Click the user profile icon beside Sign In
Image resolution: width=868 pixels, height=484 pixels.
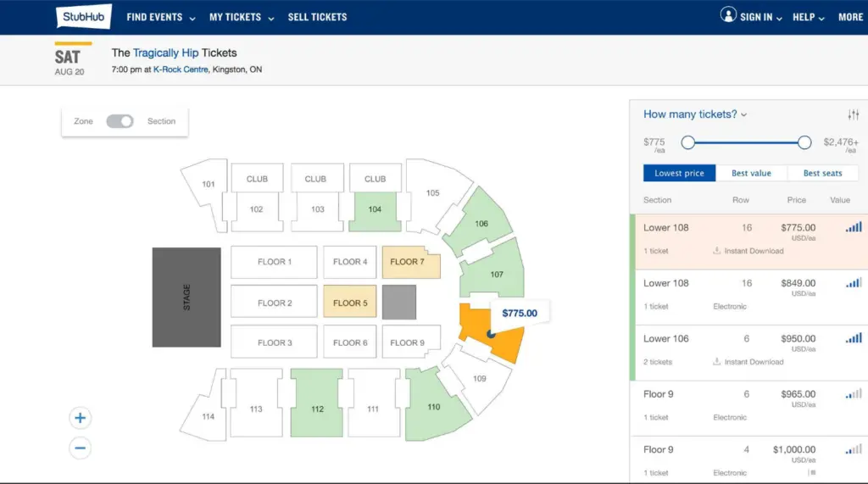[x=728, y=14]
